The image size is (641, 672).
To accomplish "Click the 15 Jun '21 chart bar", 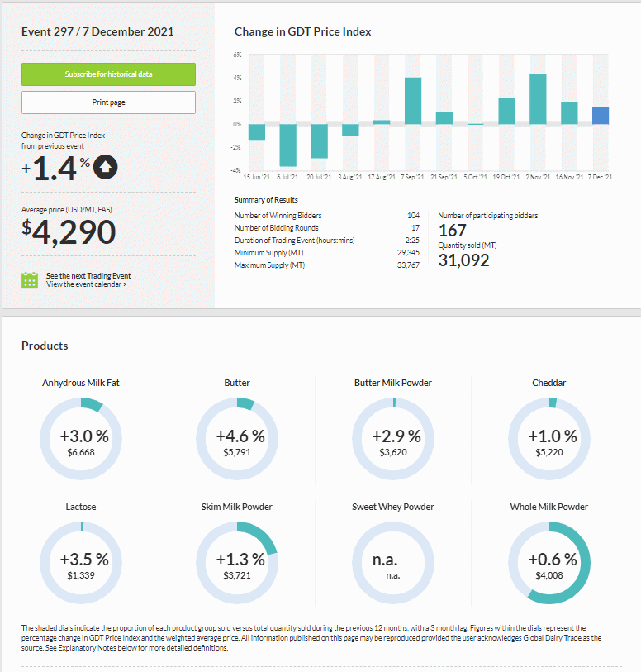I will pos(257,132).
